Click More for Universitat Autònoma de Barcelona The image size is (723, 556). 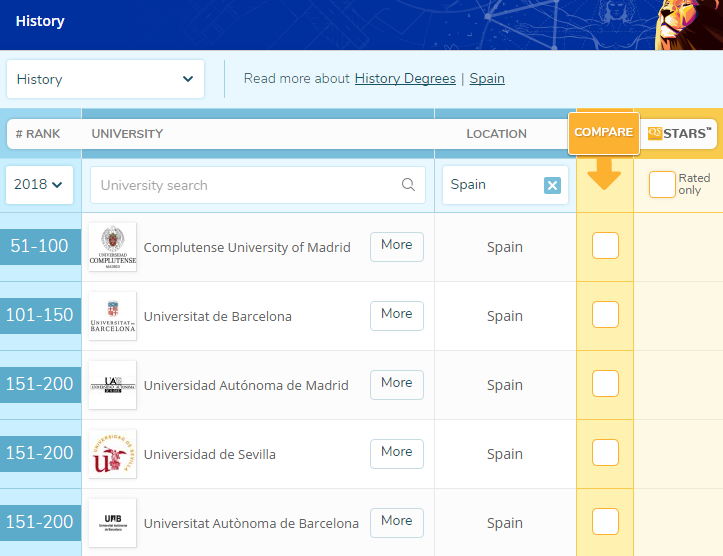[397, 523]
